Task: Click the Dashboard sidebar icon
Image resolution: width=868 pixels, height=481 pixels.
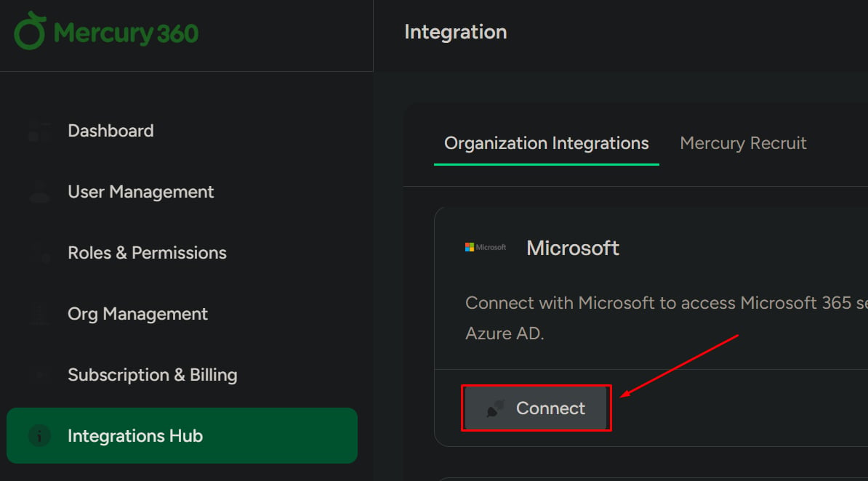Action: (x=39, y=132)
